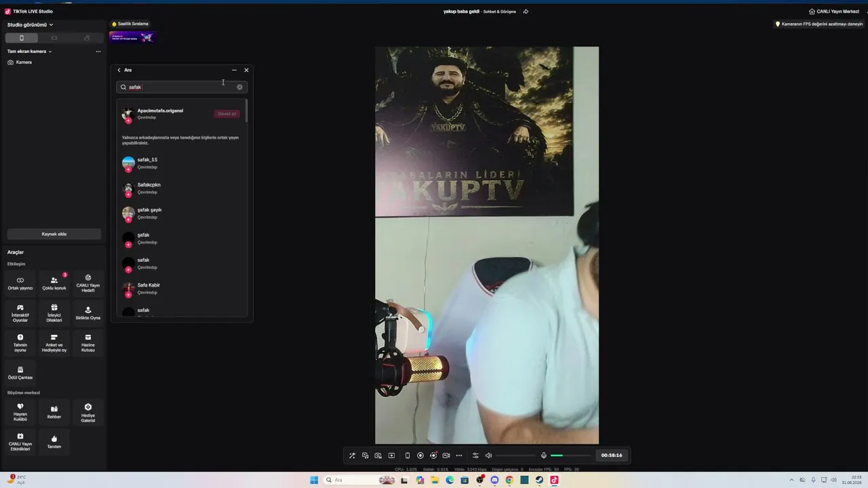Open the Rehber tool

click(x=54, y=412)
